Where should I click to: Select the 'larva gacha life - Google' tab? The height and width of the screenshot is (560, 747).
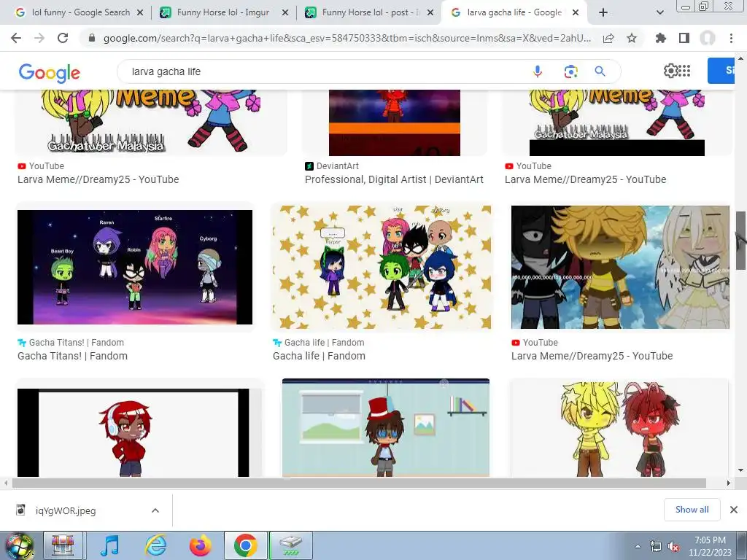tap(514, 12)
